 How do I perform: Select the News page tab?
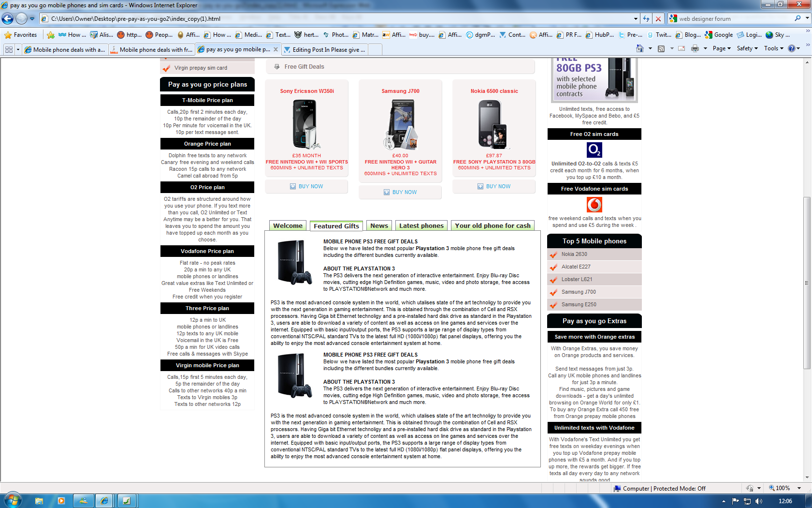coord(379,225)
